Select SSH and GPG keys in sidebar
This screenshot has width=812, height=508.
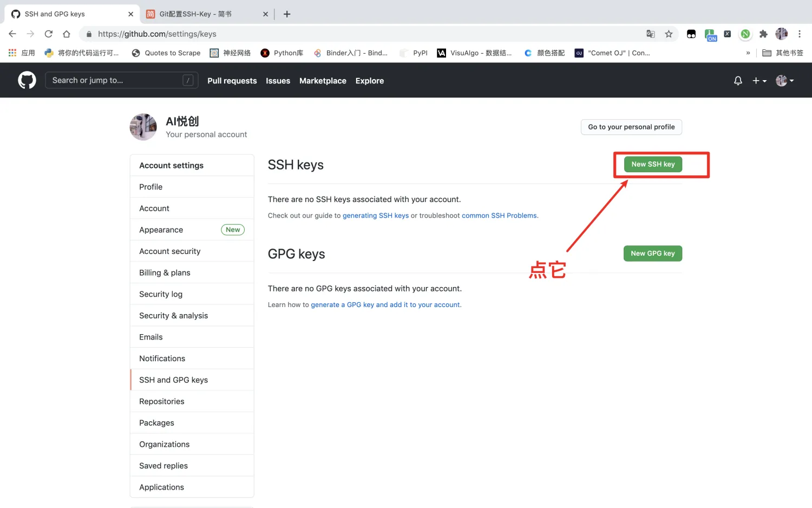[x=192, y=380]
